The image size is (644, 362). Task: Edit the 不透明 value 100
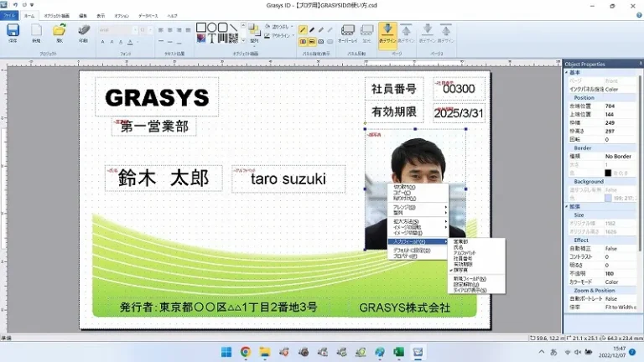coord(620,273)
